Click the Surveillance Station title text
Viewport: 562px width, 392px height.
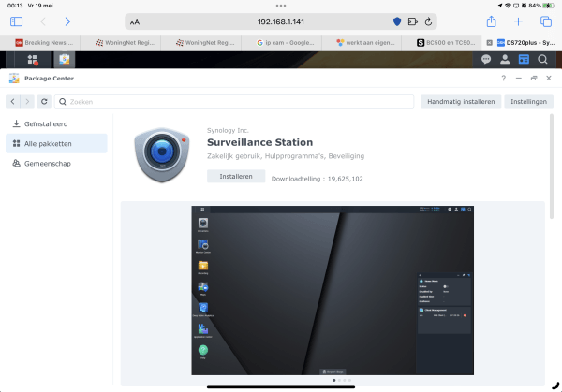point(259,142)
